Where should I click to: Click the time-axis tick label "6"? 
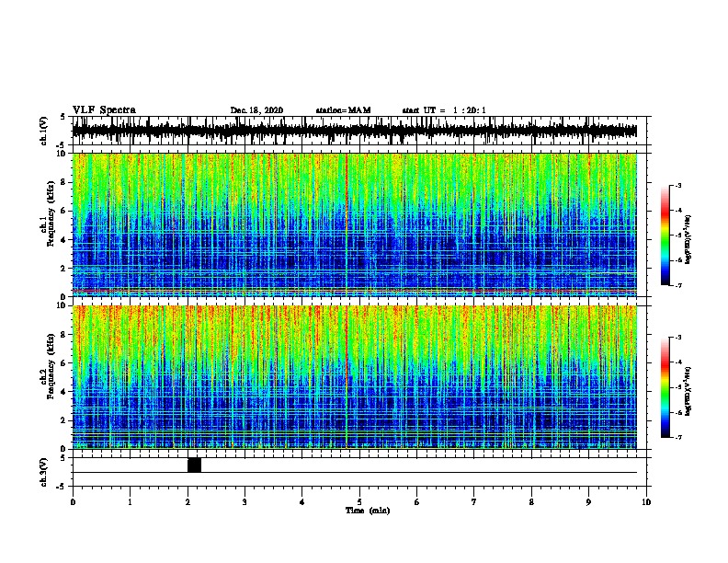point(417,501)
